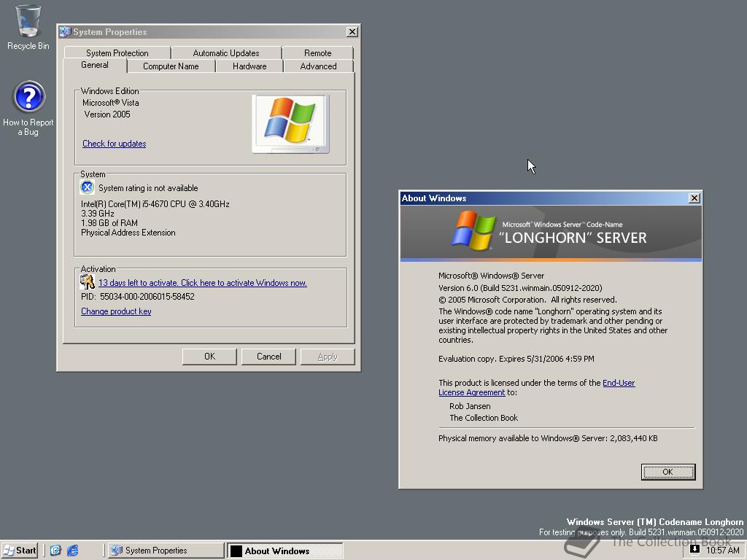Click Cancel in System Properties

coord(268,357)
